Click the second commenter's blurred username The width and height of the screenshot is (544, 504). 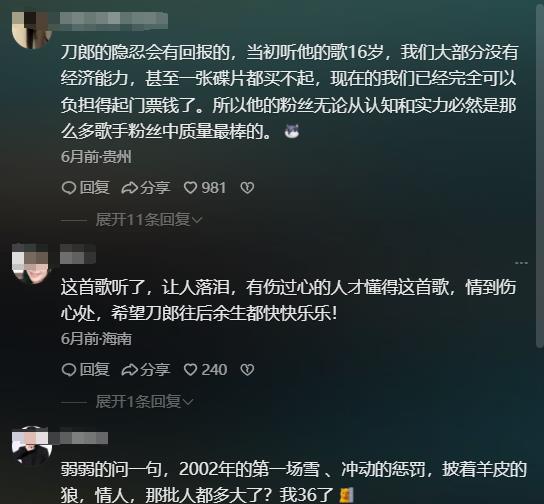coord(78,256)
